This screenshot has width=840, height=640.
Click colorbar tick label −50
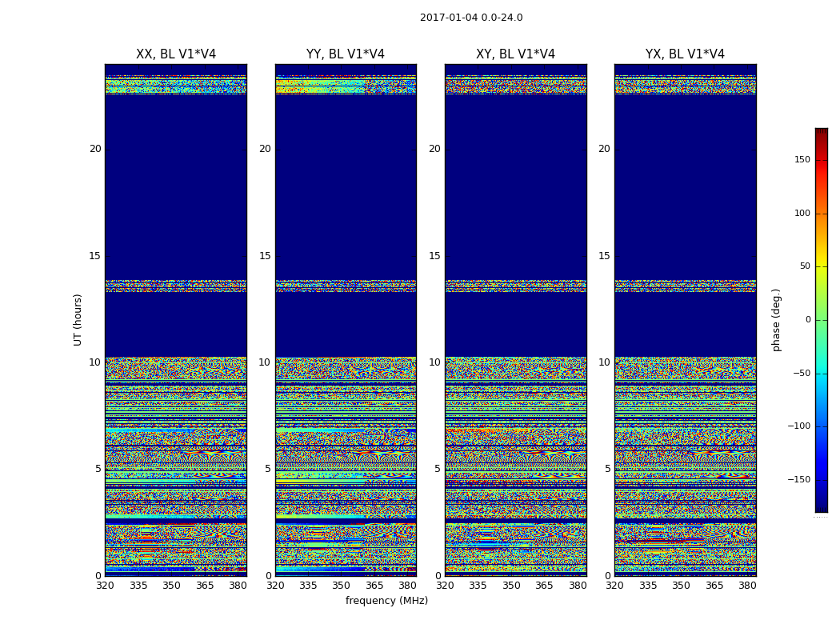click(x=802, y=373)
